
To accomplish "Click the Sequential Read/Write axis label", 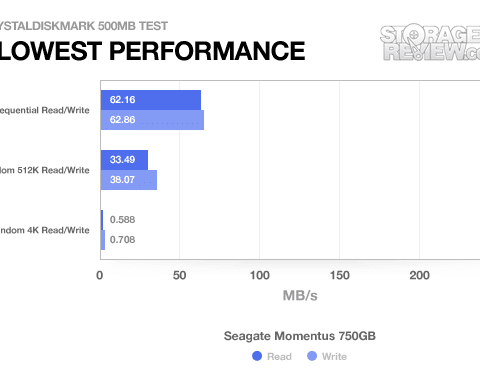I will (45, 110).
